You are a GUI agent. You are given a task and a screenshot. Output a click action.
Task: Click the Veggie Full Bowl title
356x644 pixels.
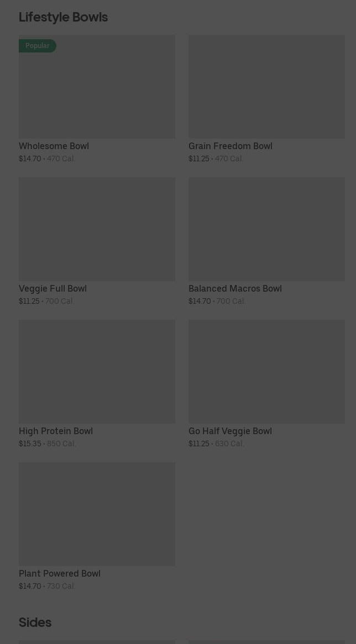(x=53, y=289)
